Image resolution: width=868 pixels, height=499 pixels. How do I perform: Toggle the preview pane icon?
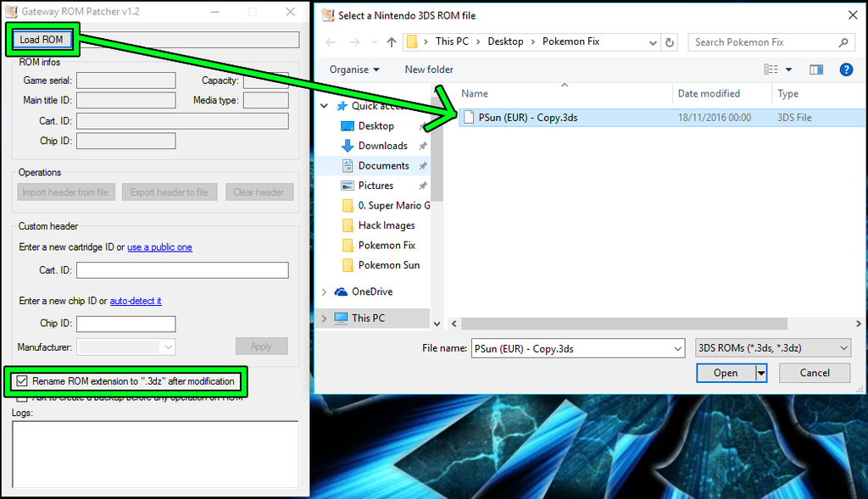coord(816,69)
